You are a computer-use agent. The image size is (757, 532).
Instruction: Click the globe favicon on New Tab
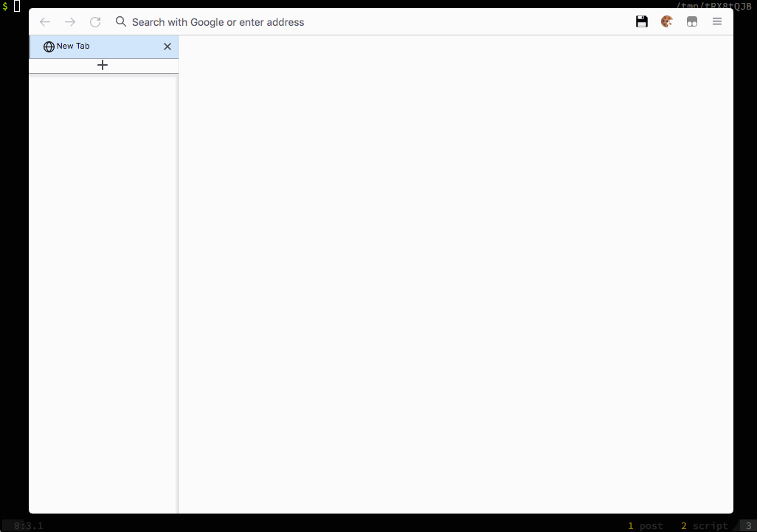[x=49, y=46]
